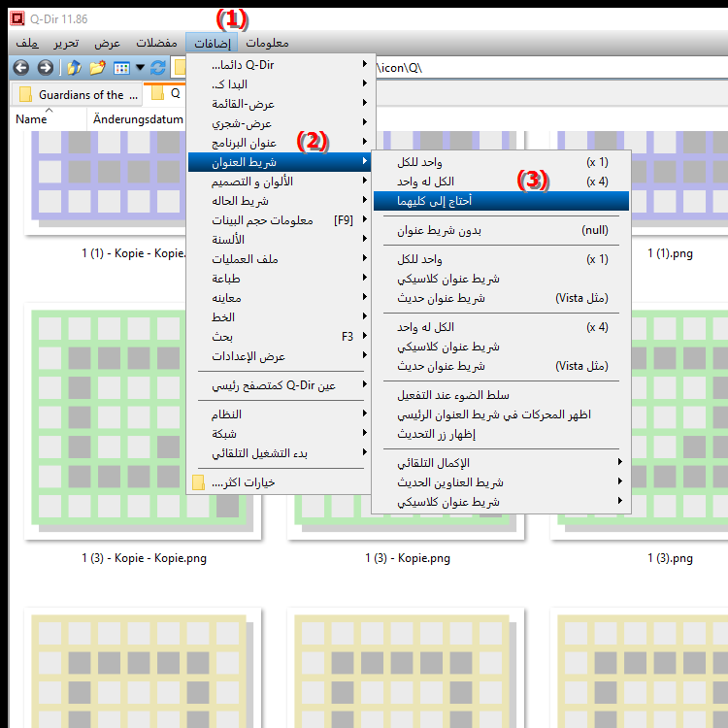The image size is (728, 728).
Task: Expand the الإكمال التلقائي submenu
Action: pyautogui.click(x=502, y=463)
